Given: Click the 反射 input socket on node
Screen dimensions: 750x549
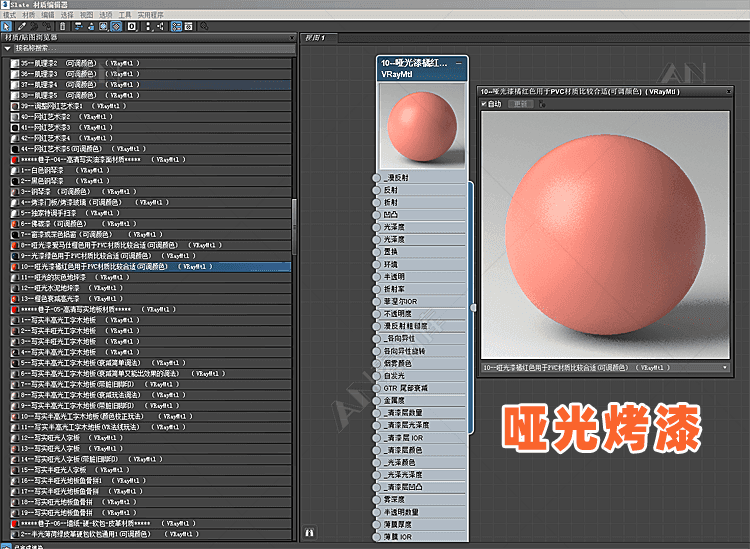Looking at the screenshot, I should click(x=376, y=190).
